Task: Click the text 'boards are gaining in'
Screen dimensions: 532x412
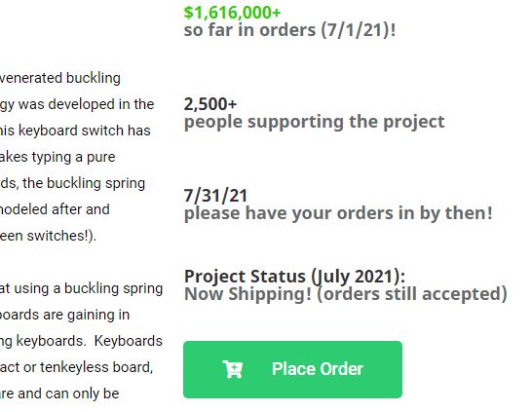Action: coord(64,315)
